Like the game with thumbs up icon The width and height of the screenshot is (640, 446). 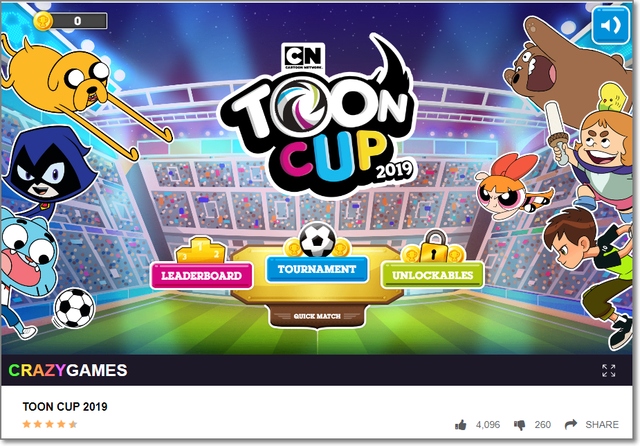tap(460, 425)
